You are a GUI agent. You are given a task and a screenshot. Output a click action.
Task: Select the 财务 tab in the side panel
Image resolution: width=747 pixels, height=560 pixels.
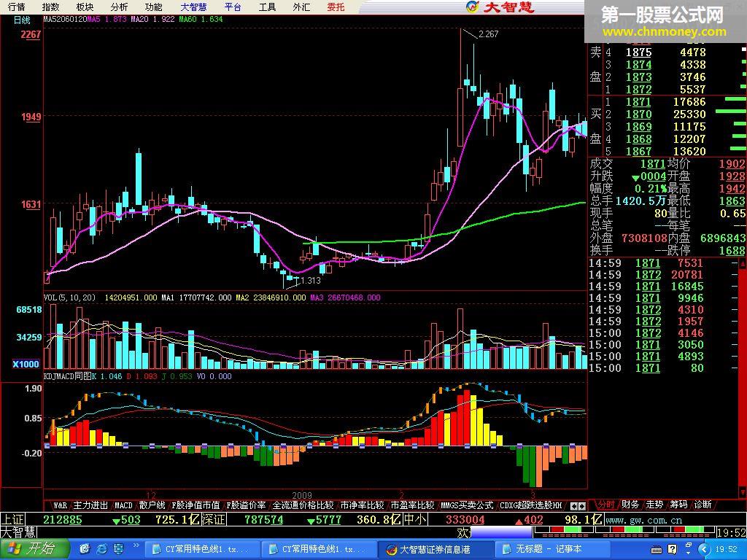[x=630, y=505]
